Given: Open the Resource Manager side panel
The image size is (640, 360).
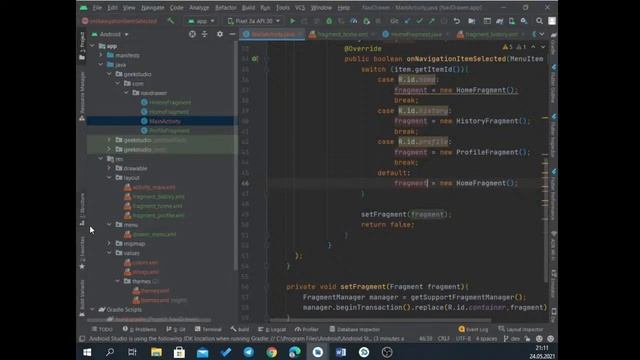Looking at the screenshot, I should 82,96.
